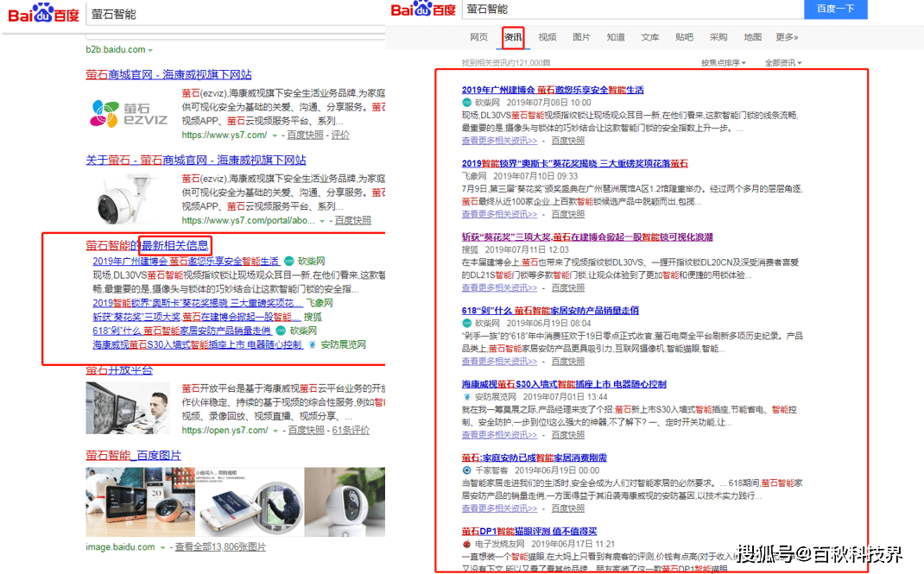Switch to the 视频 tab
The width and height of the screenshot is (924, 574).
(x=547, y=37)
